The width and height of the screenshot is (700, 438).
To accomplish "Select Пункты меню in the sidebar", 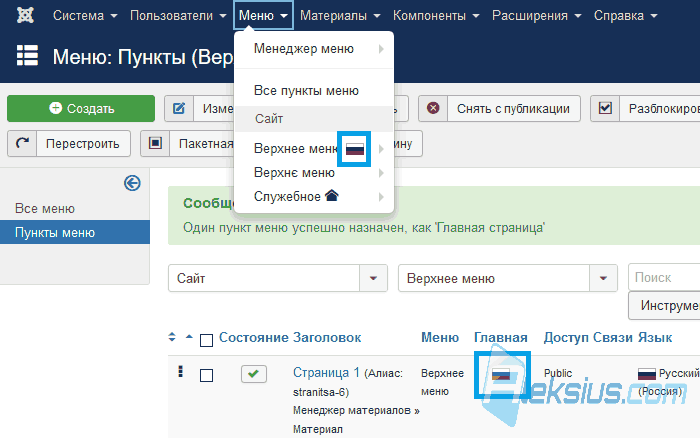I will point(75,232).
